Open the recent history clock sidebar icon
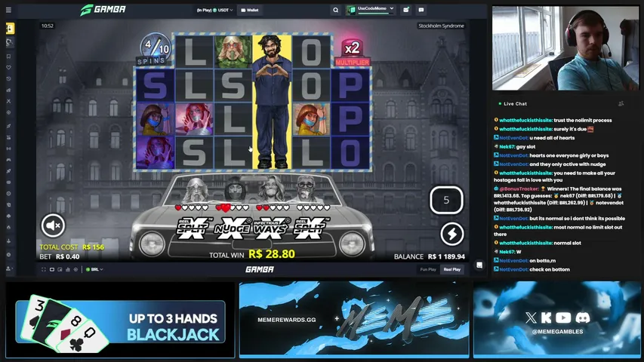The width and height of the screenshot is (644, 362). click(x=8, y=78)
